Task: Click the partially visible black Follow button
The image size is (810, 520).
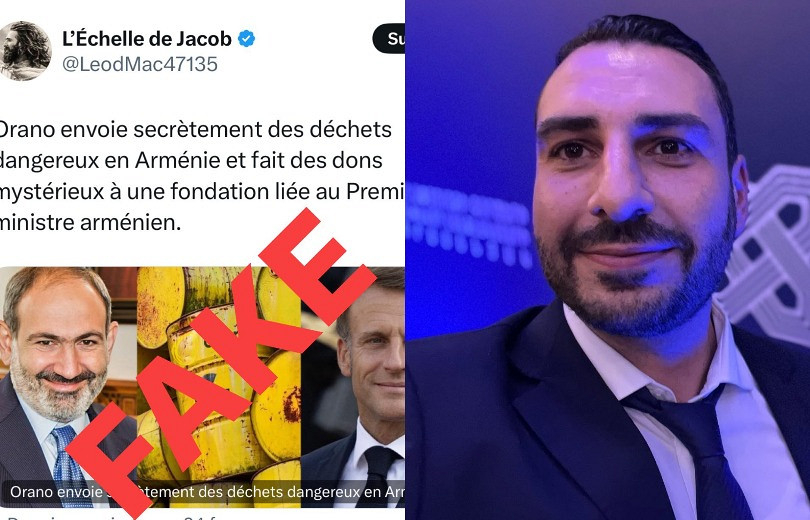Action: pos(388,38)
